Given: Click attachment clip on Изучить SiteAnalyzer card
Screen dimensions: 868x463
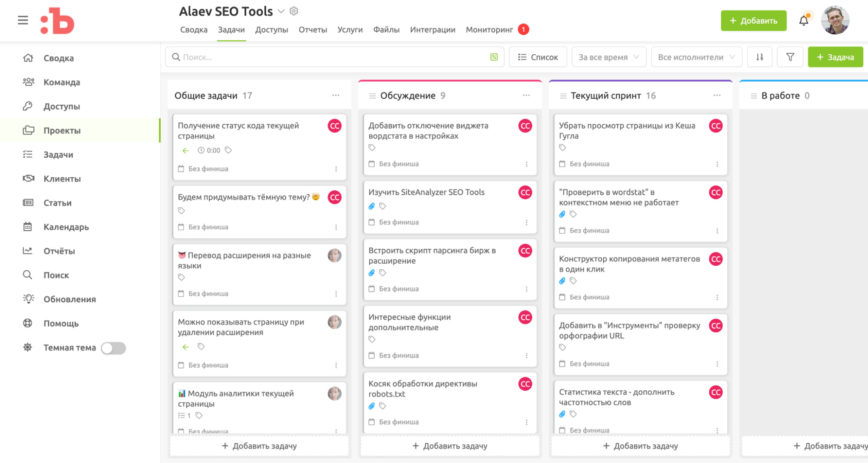Looking at the screenshot, I should click(372, 206).
